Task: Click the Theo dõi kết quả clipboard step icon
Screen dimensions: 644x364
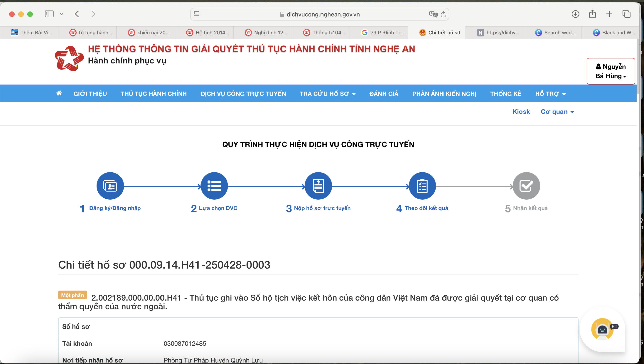Action: click(422, 186)
